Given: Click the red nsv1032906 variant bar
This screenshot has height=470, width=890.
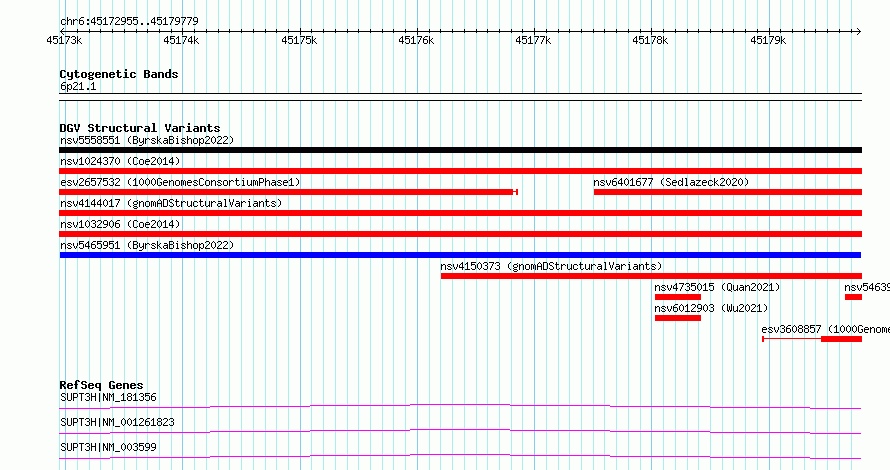Looking at the screenshot, I should 460,234.
